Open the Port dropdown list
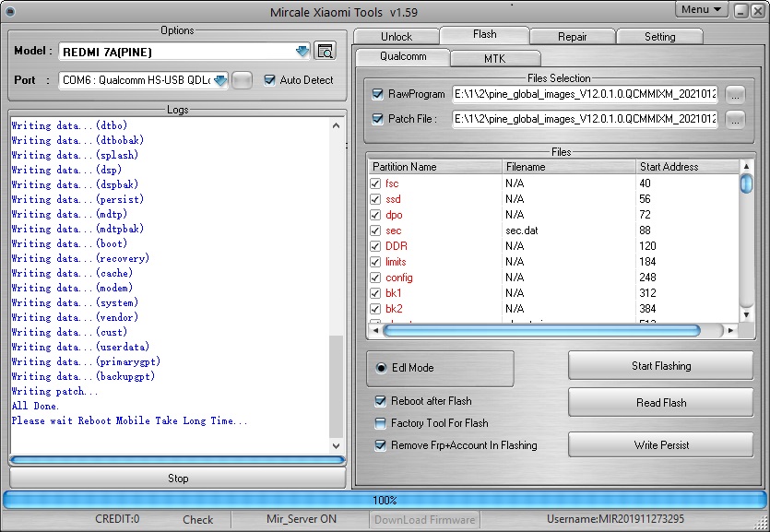770x532 pixels. 220,80
